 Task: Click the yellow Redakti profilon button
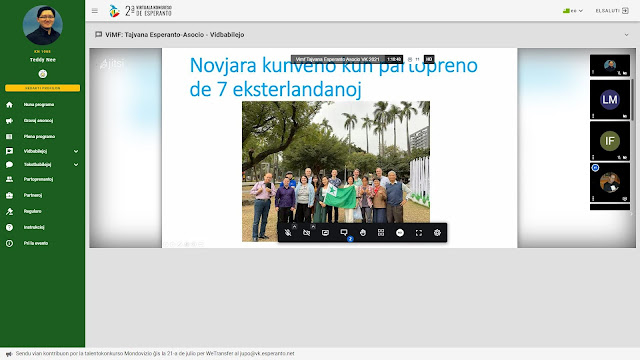tap(42, 88)
